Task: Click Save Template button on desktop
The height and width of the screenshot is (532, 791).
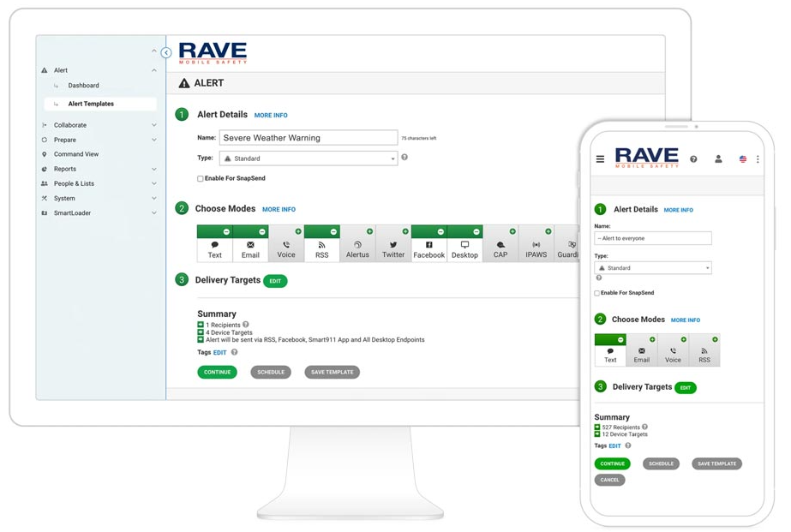Action: (332, 372)
